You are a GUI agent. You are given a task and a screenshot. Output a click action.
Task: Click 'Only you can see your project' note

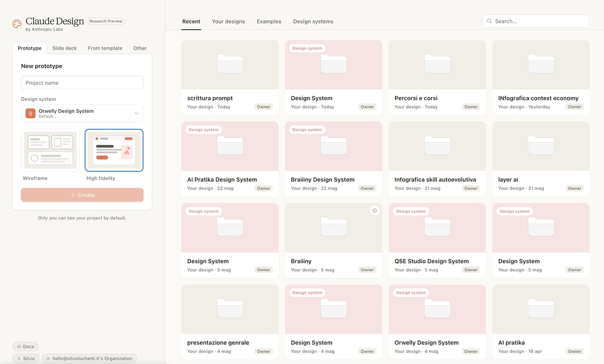coord(82,218)
